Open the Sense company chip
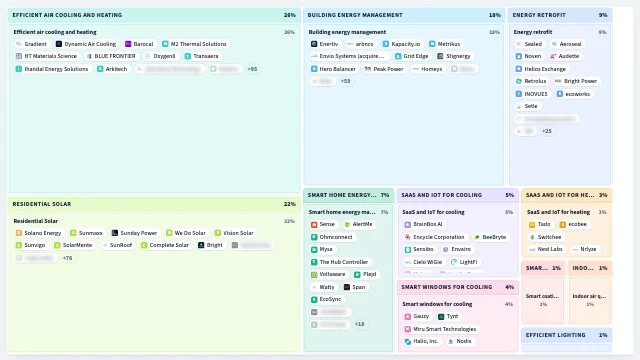Screen dimensions: 640x360 (x=323, y=224)
